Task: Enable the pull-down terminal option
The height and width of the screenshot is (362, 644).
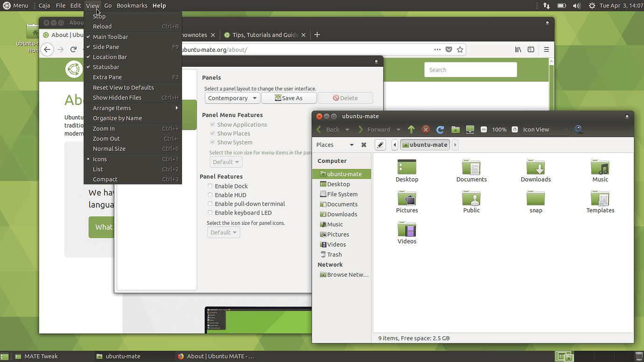Action: coord(210,203)
